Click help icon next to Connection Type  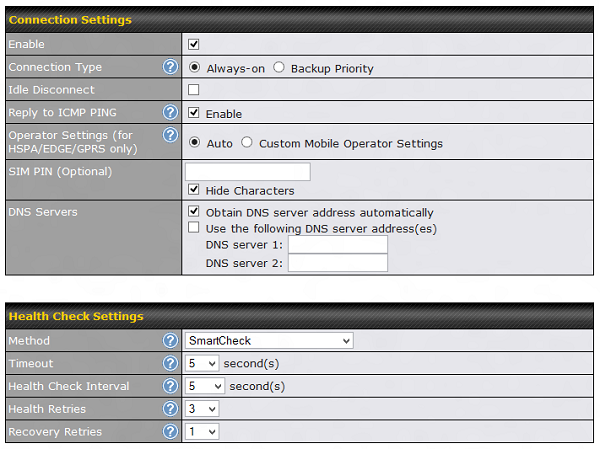pyautogui.click(x=170, y=68)
